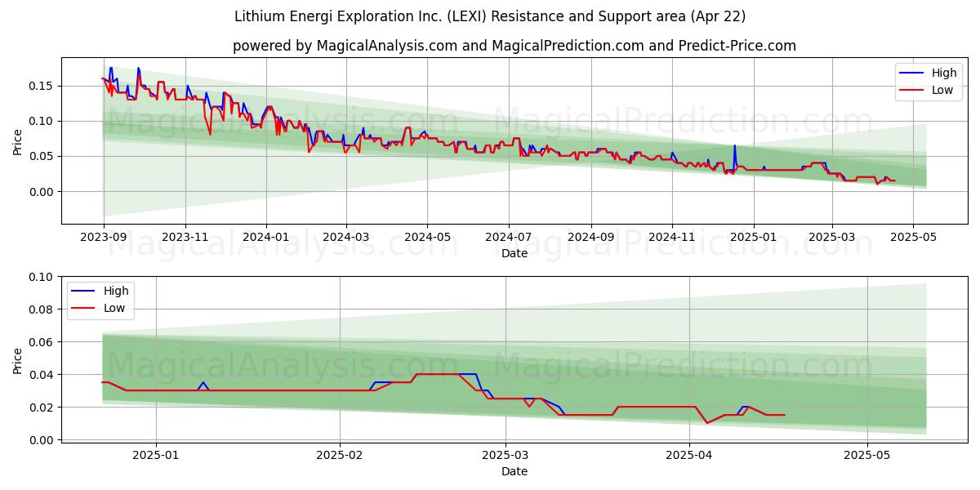Click the 2024-05 date tick label

point(428,238)
